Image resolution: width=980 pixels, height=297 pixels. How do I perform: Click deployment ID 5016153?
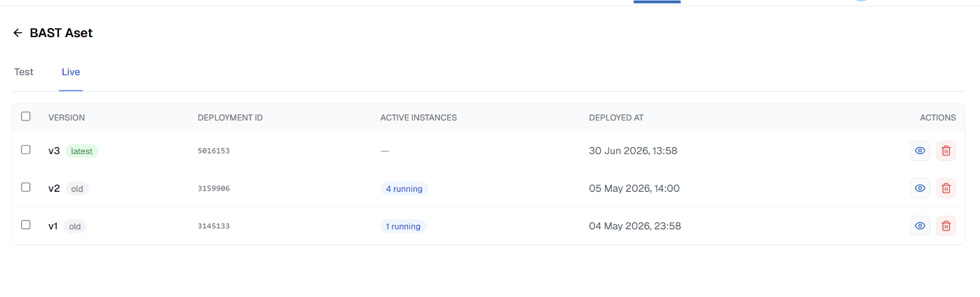coord(214,151)
